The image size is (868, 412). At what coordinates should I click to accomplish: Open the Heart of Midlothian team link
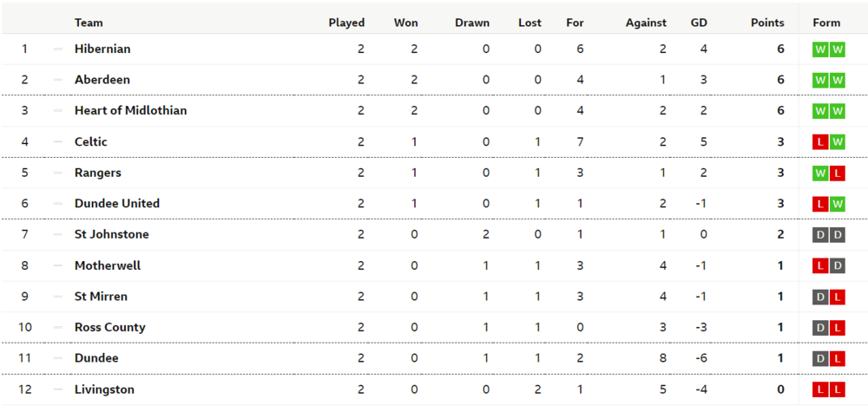[130, 111]
